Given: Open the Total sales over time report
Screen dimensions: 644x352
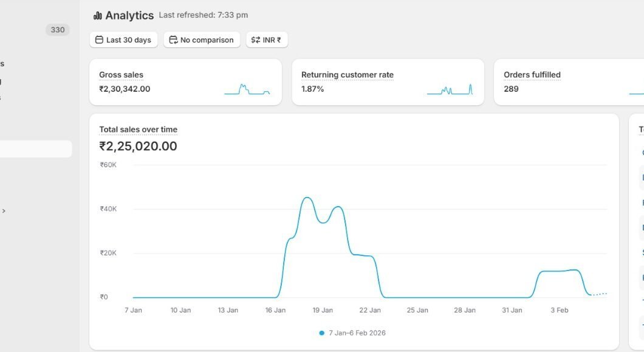Looking at the screenshot, I should pos(138,129).
